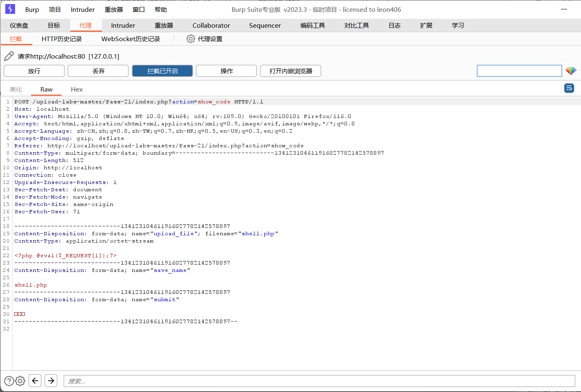The height and width of the screenshot is (392, 581).
Task: Open the 帮助 menu
Action: point(161,9)
